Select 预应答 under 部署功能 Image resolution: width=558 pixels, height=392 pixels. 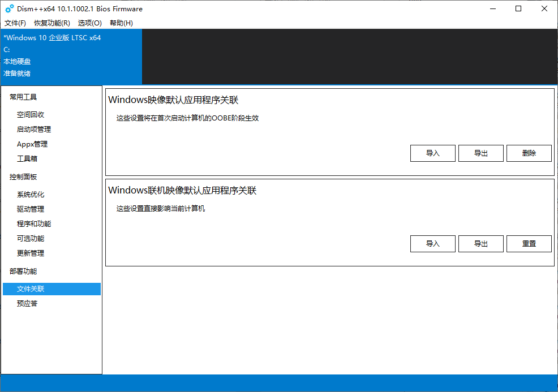(27, 304)
